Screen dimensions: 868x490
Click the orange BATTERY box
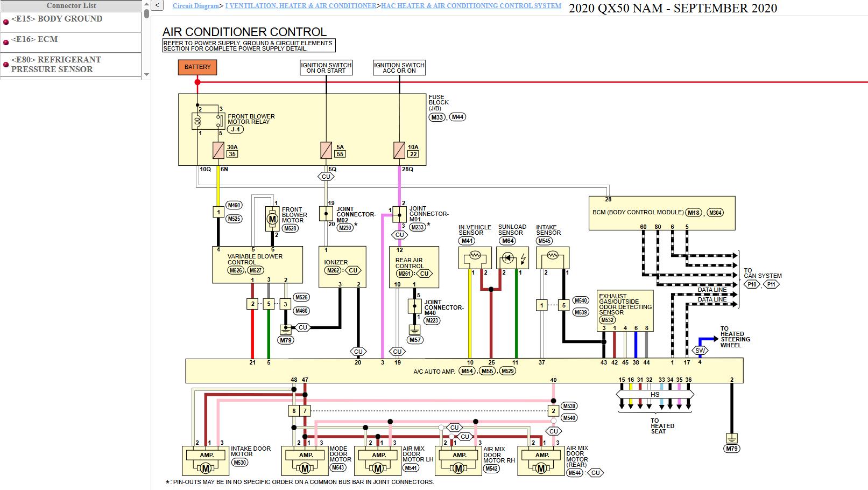pos(197,67)
